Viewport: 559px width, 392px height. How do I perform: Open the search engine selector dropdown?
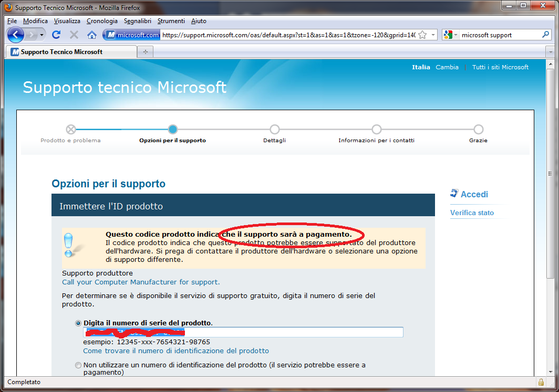[451, 35]
